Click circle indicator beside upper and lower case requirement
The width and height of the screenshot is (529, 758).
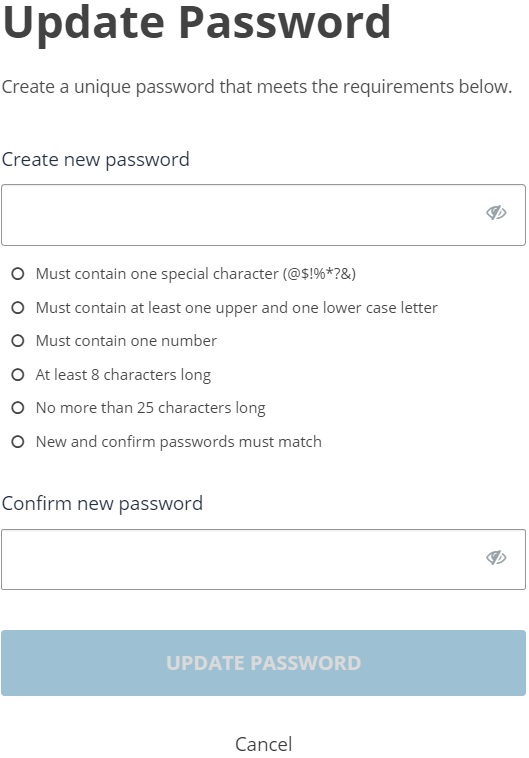point(18,307)
